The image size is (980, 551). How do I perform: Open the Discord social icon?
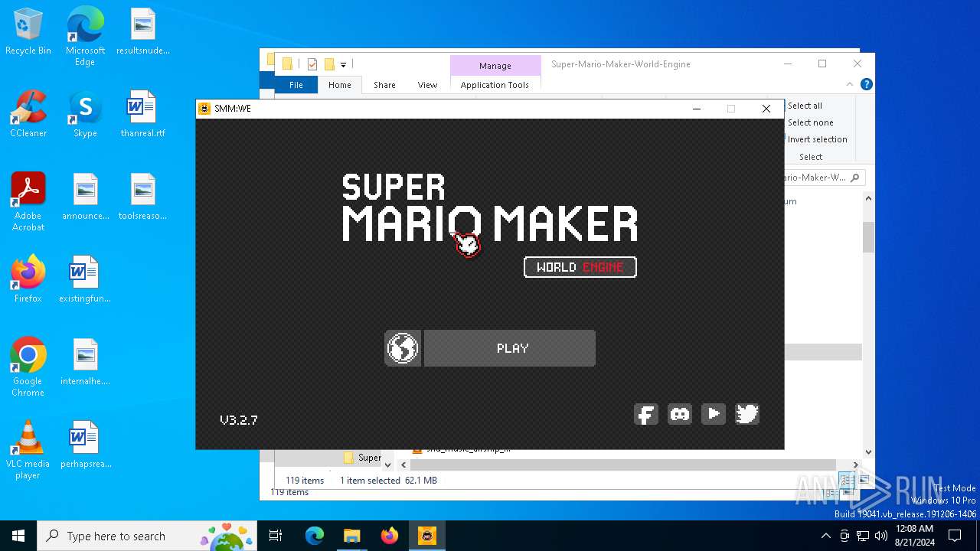680,414
